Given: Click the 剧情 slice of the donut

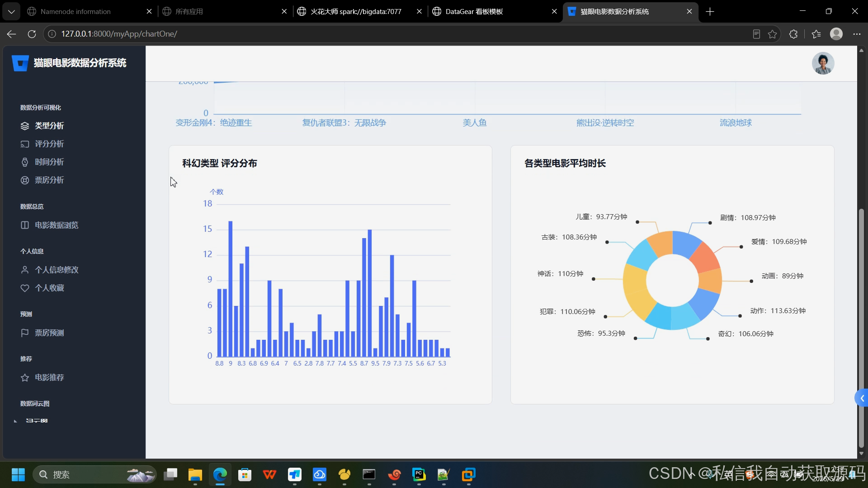Looking at the screenshot, I should pyautogui.click(x=686, y=244).
